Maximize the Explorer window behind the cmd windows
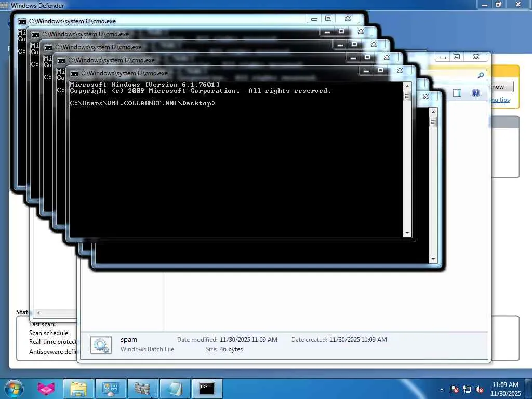The image size is (532, 399). (457, 57)
